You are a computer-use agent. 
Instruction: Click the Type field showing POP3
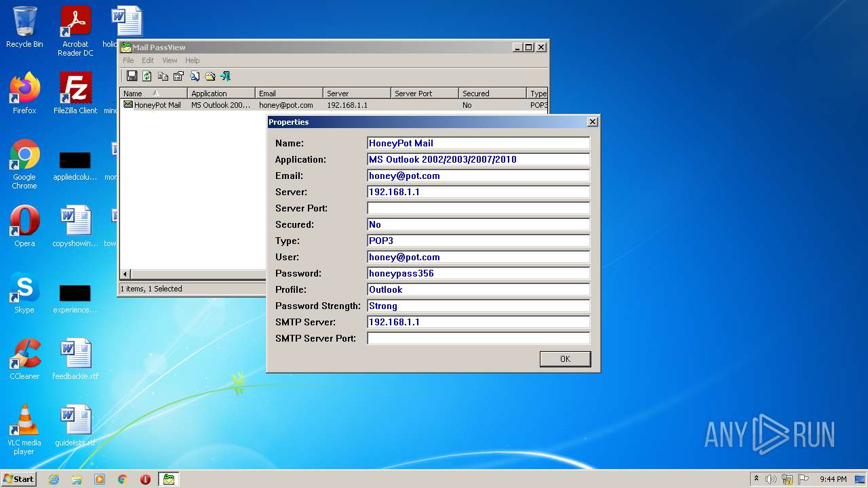478,241
